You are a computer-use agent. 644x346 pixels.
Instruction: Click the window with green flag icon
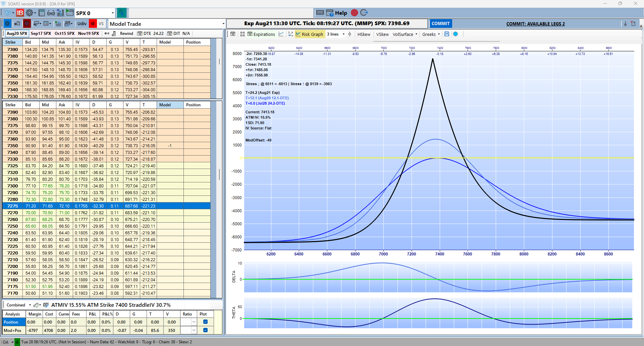pyautogui.click(x=70, y=13)
